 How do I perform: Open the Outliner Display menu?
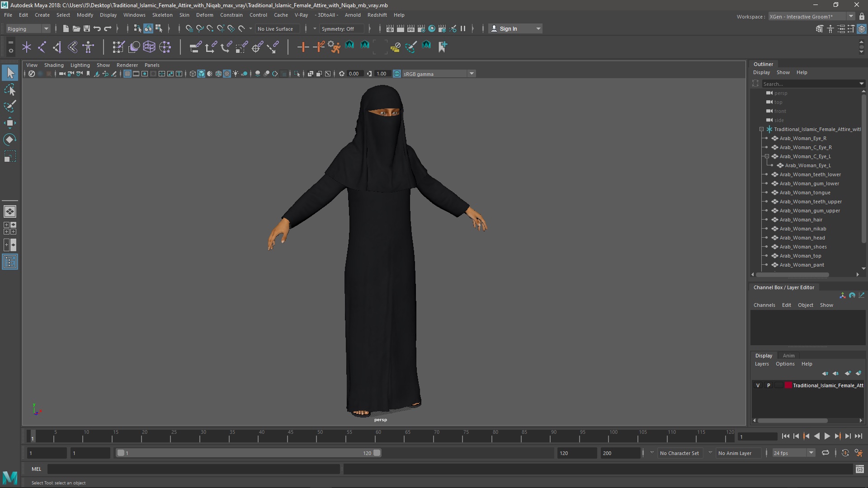(761, 72)
